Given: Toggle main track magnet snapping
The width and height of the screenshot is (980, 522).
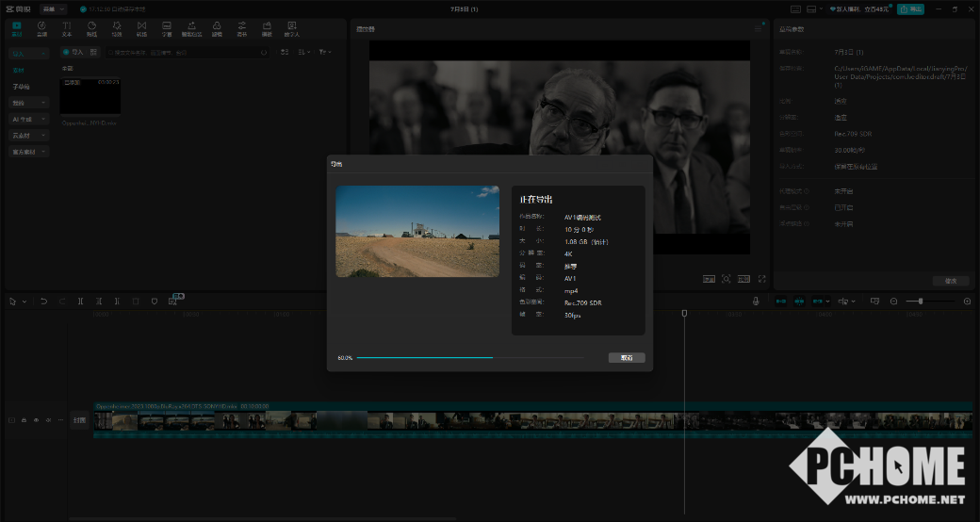Looking at the screenshot, I should point(781,302).
